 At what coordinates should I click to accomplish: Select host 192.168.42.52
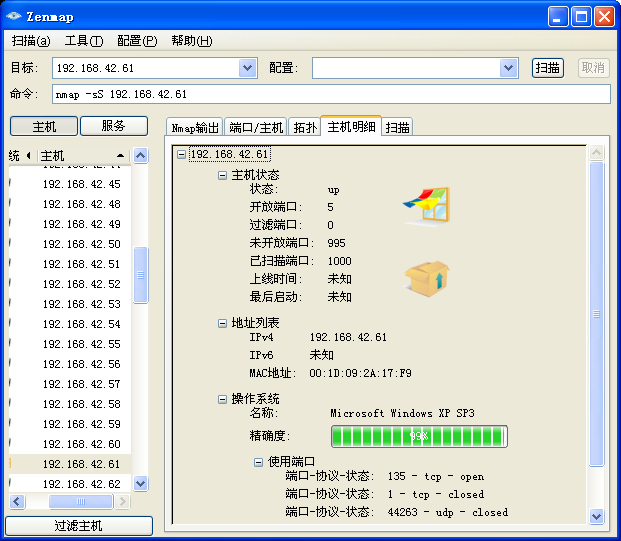[x=82, y=284]
